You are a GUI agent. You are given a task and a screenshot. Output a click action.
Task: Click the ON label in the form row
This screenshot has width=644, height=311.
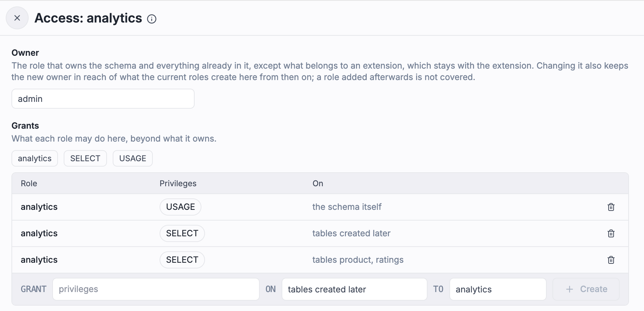coord(270,289)
